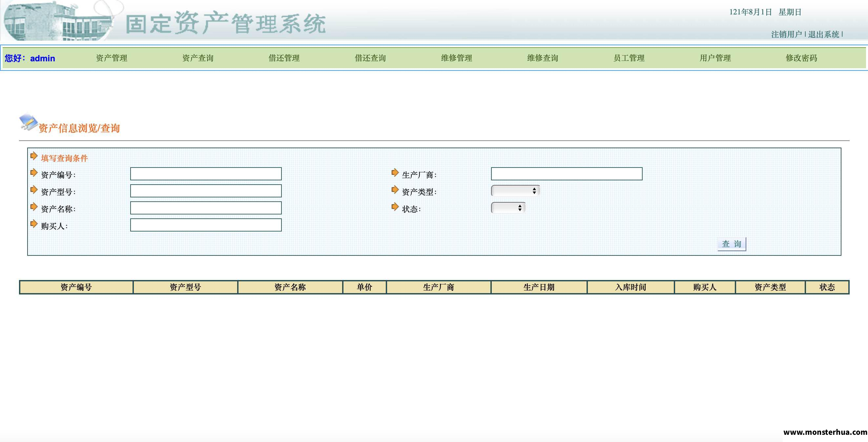Click the 查询 search button

(732, 244)
